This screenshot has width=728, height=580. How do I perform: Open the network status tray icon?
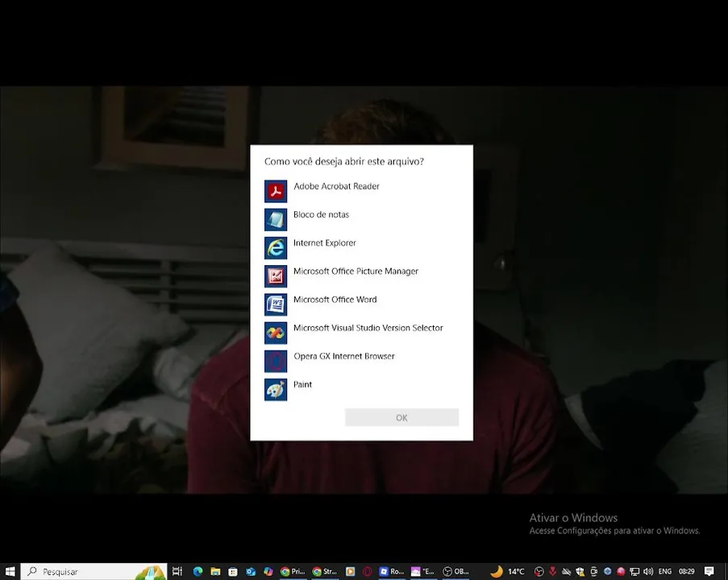(x=634, y=571)
